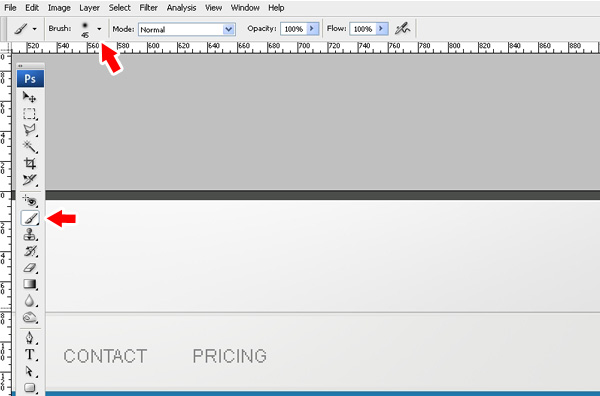Click the Flow 100% input field

tap(363, 29)
